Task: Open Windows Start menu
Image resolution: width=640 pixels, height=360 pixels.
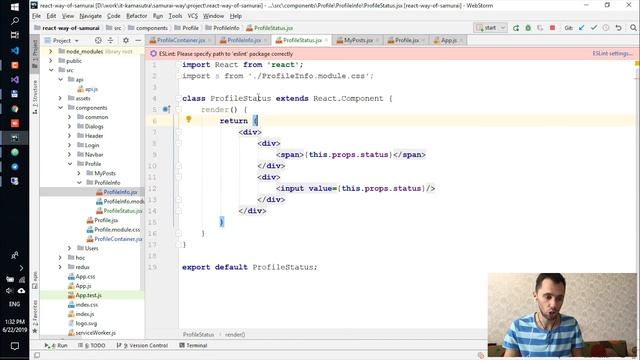Action: [15, 7]
